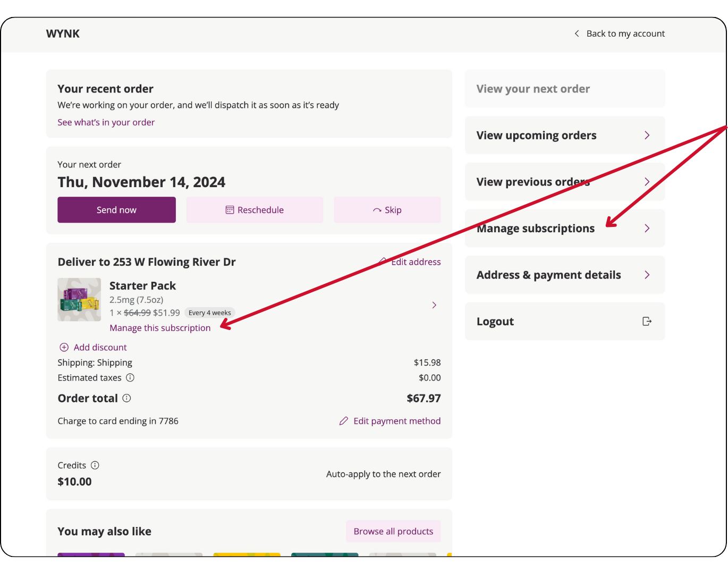The height and width of the screenshot is (574, 728).
Task: Click the 'Starter Pack' product title
Action: tap(142, 285)
